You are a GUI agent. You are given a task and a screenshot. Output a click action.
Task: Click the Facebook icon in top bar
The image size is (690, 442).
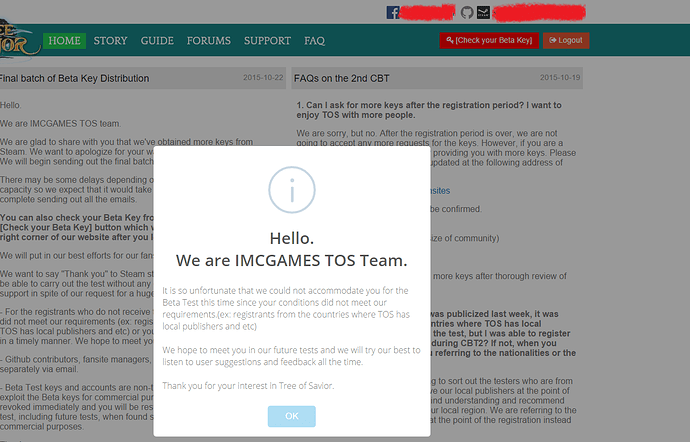(393, 12)
